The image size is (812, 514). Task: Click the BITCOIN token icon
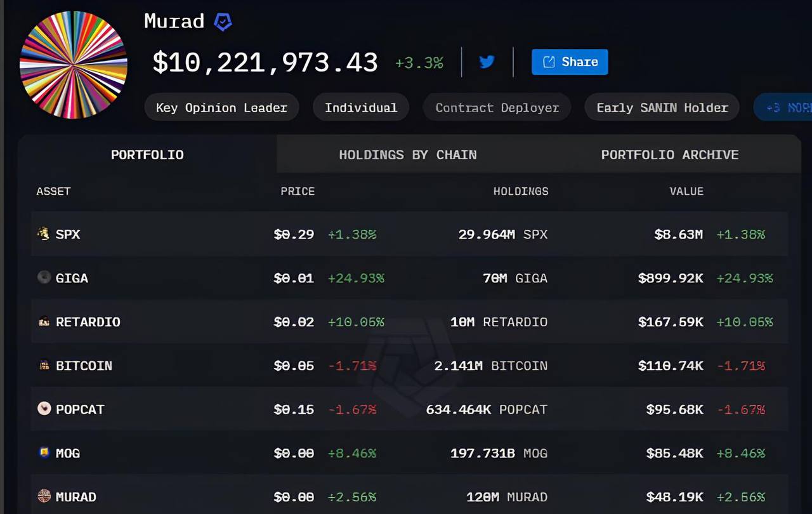click(44, 366)
